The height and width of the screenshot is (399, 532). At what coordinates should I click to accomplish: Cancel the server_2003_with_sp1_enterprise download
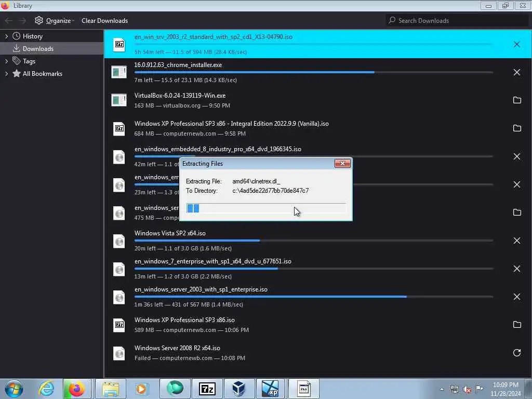pyautogui.click(x=516, y=297)
